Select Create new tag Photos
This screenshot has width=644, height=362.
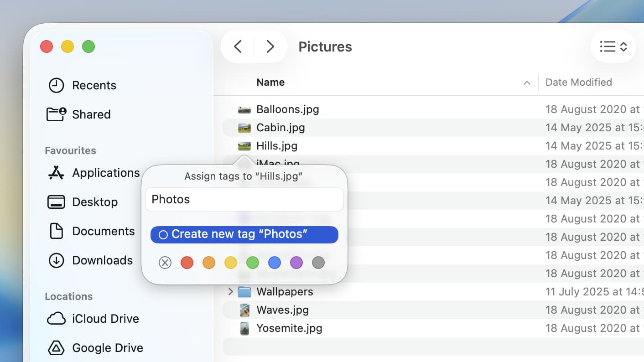(x=244, y=234)
